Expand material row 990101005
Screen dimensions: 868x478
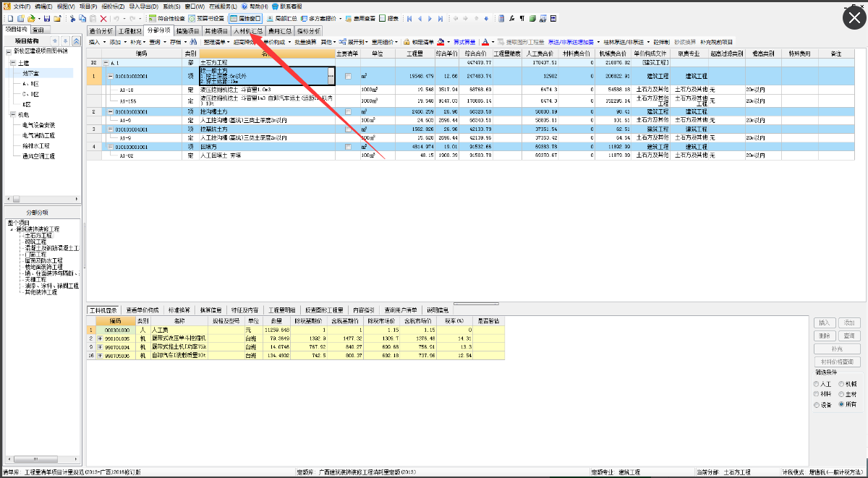click(100, 338)
